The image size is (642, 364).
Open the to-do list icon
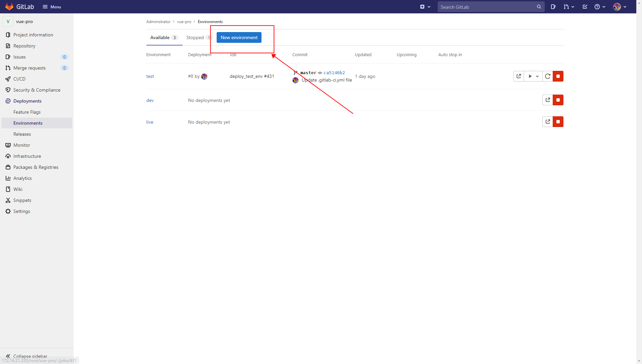click(585, 7)
